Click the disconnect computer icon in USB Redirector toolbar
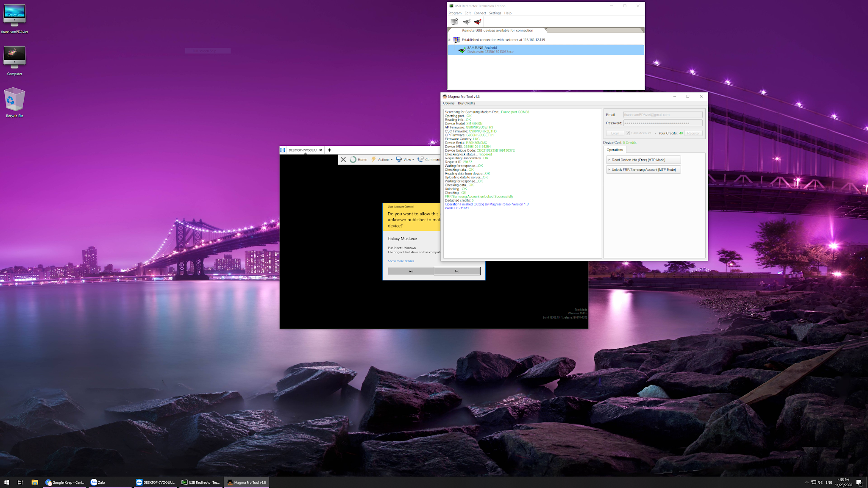 tap(454, 22)
